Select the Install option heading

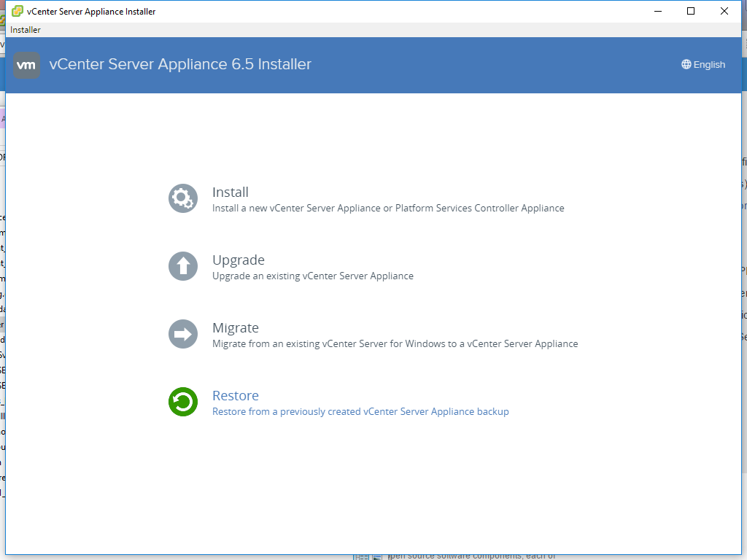click(x=230, y=192)
